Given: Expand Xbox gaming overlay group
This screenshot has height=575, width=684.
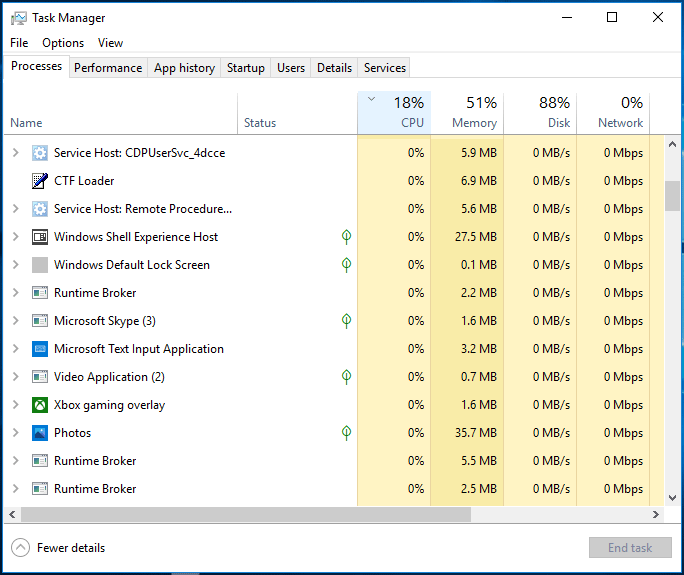Looking at the screenshot, I should (16, 404).
